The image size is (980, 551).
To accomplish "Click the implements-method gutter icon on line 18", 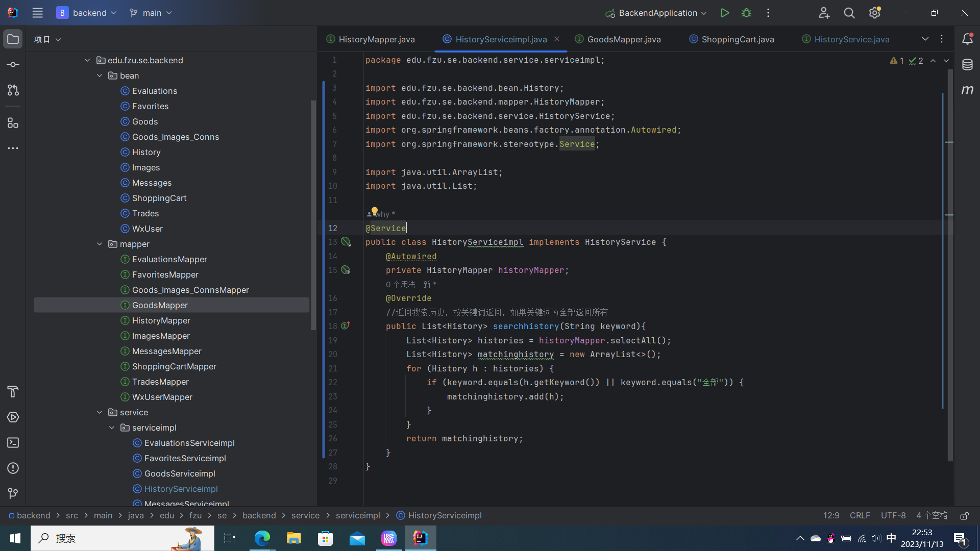I will (x=346, y=325).
